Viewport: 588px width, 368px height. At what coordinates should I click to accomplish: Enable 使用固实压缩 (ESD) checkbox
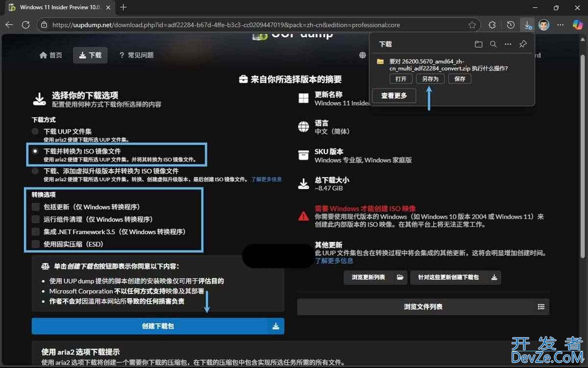click(x=35, y=244)
